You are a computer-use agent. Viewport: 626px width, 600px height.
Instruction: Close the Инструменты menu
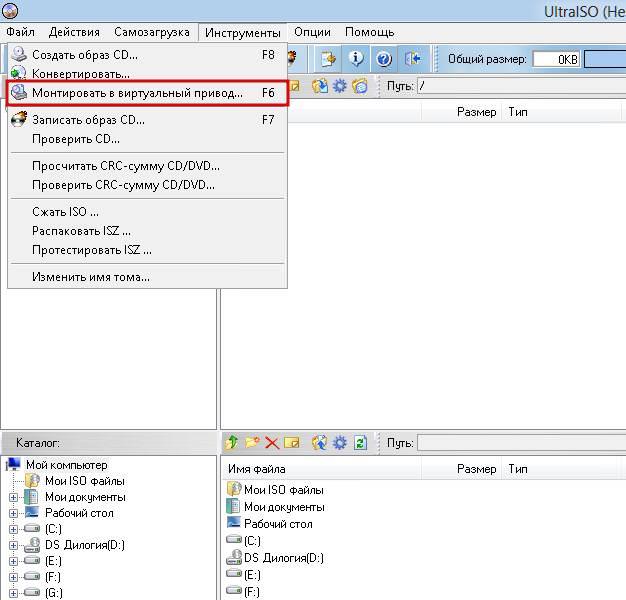[x=243, y=33]
